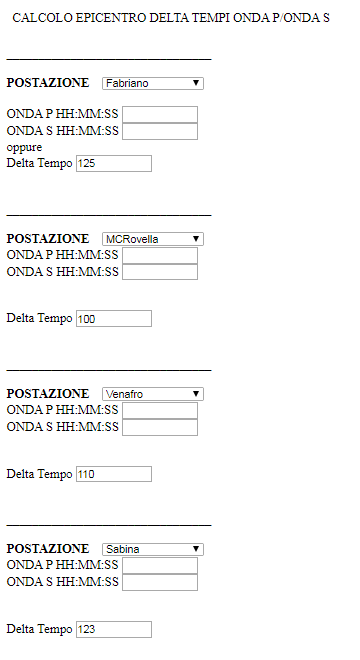Focus the ONDA P field under Fabriano
This screenshot has height=660, width=360.
[160, 114]
